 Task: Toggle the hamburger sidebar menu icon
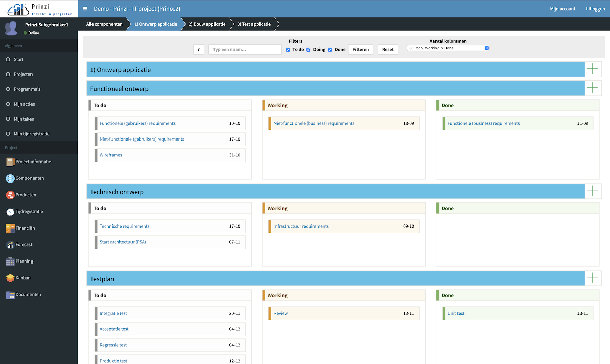point(85,9)
